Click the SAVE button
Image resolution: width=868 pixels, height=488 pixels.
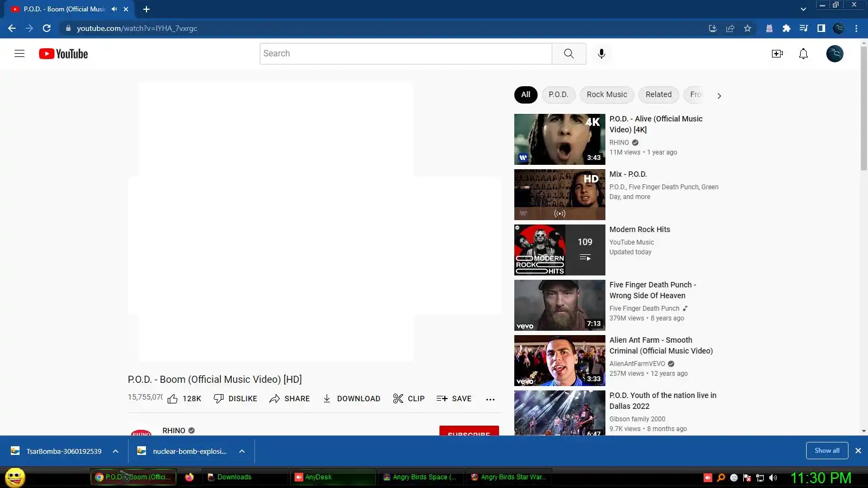click(454, 399)
